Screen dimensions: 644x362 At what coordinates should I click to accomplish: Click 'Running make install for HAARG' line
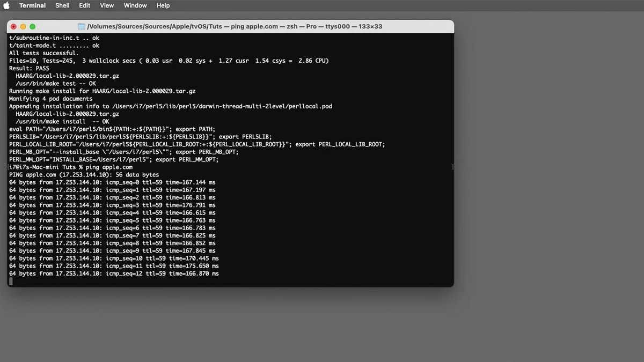[103, 91]
